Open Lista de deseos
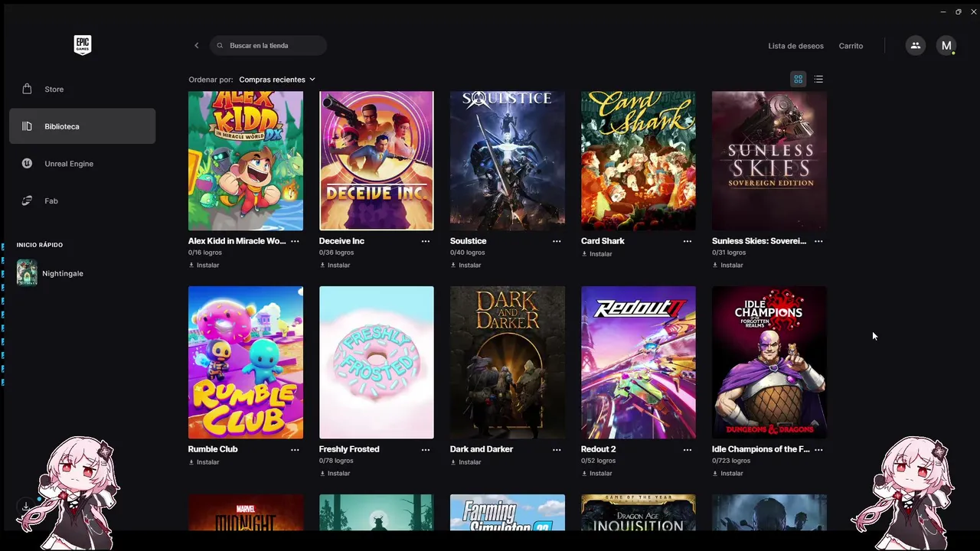The height and width of the screenshot is (551, 980). tap(795, 46)
